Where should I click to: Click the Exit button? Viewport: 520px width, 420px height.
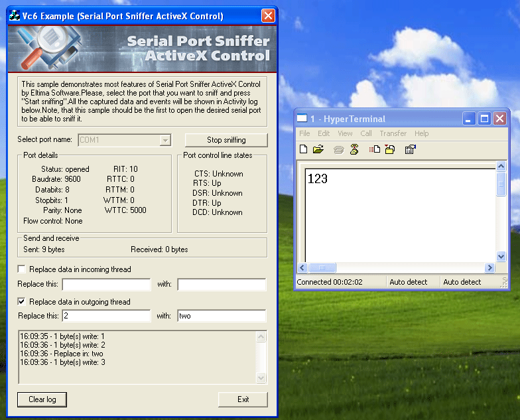tap(243, 399)
